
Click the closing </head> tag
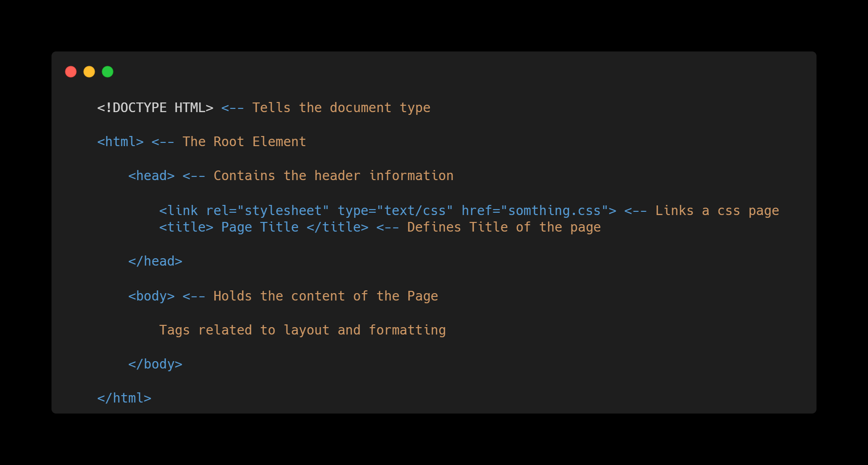click(x=155, y=261)
